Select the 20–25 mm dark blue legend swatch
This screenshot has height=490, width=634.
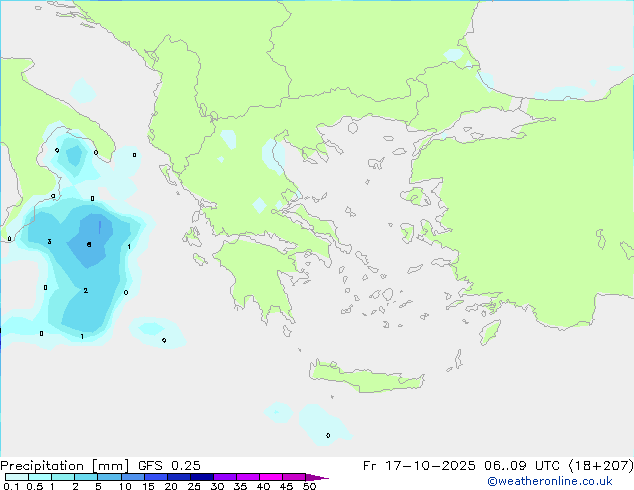[x=178, y=477]
